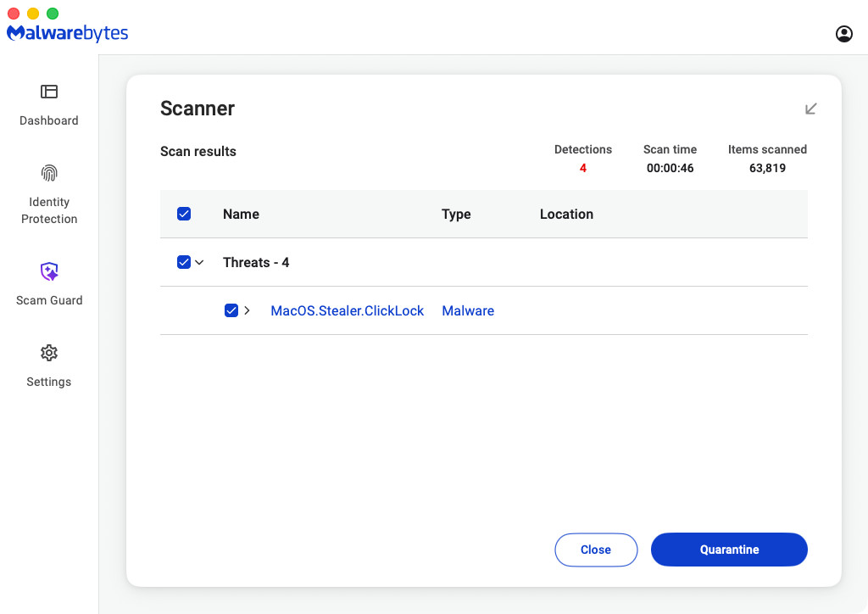Click the Scan results label

coord(198,151)
